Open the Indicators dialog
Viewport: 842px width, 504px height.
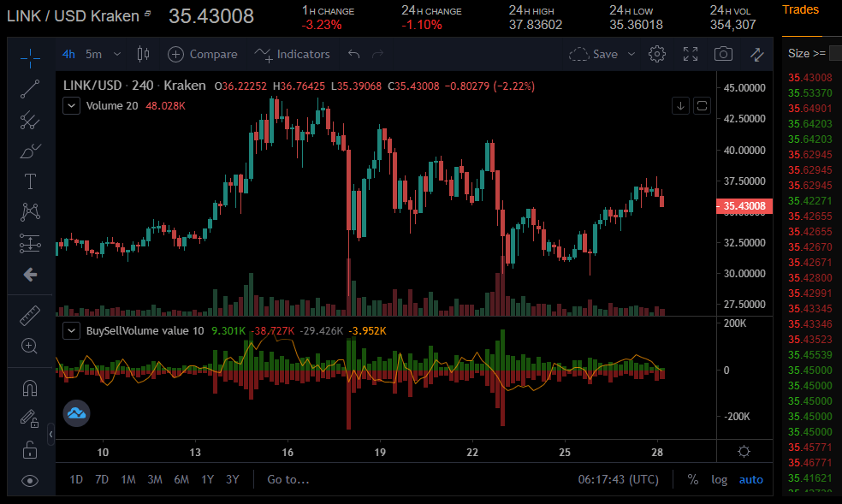(292, 54)
